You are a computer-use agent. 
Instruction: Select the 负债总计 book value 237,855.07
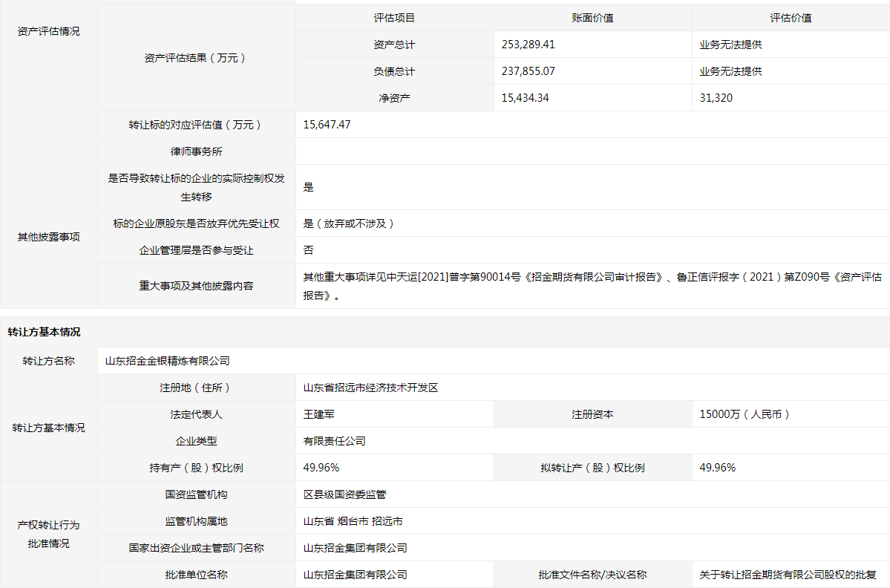[528, 71]
